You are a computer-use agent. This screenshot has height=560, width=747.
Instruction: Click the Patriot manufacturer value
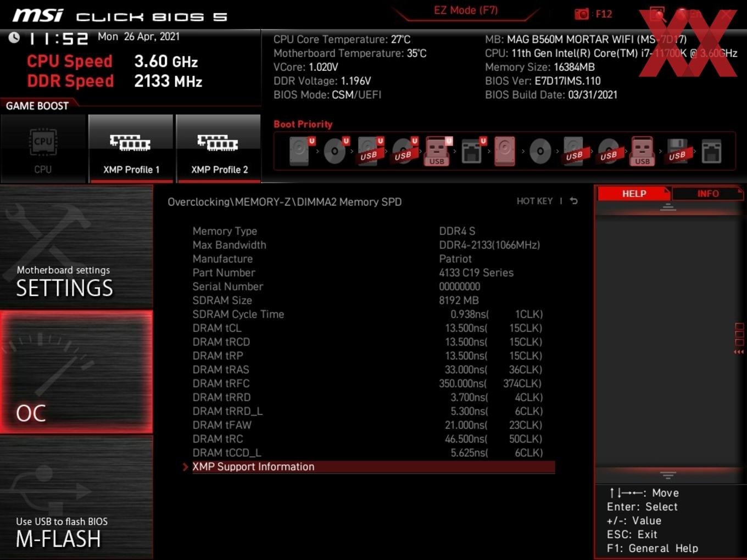pyautogui.click(x=455, y=259)
